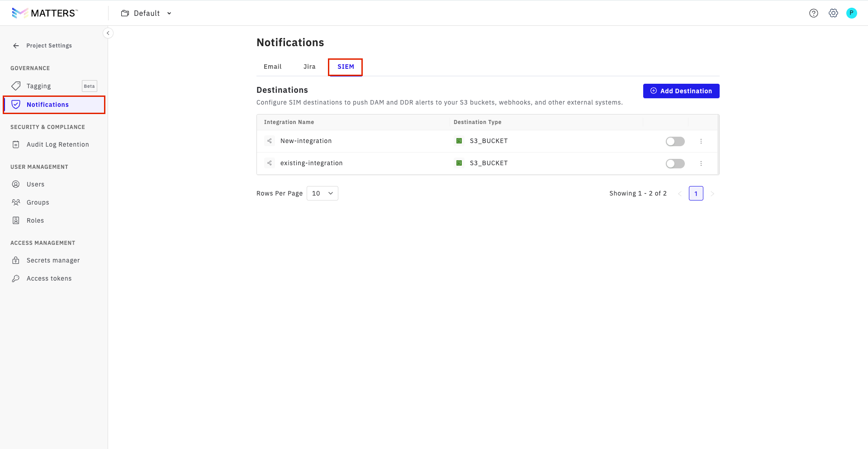
Task: Open the Default project dropdown
Action: 147,13
